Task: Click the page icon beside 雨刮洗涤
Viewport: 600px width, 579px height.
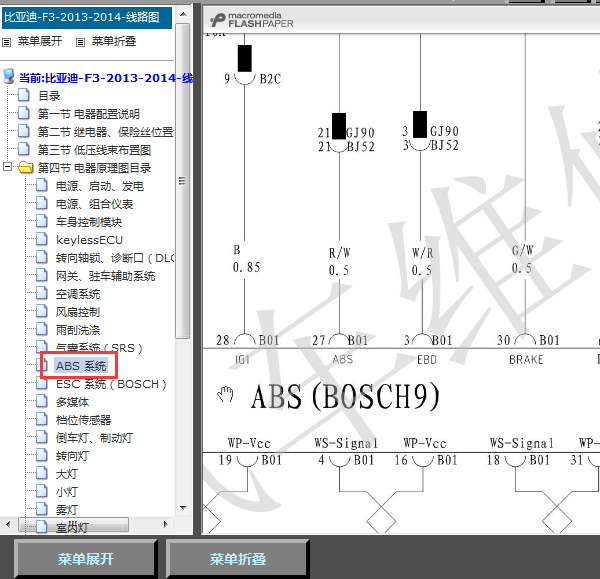Action: pos(42,329)
